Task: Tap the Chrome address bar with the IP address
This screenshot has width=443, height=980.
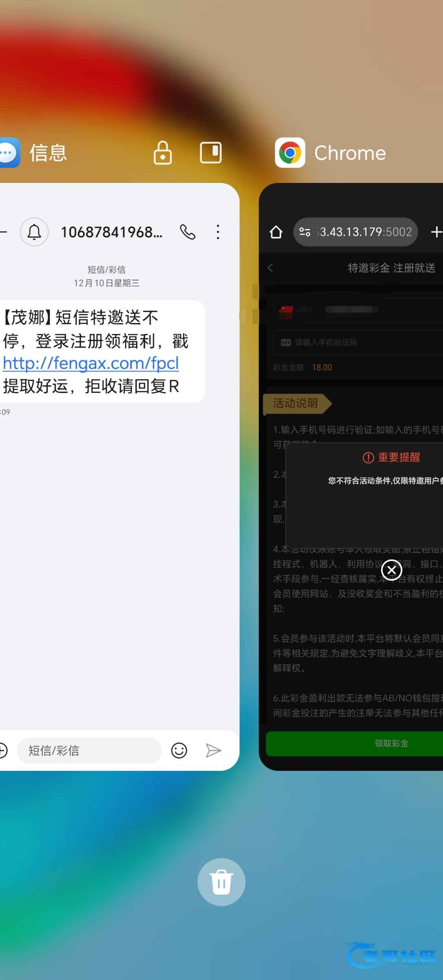Action: click(x=365, y=232)
